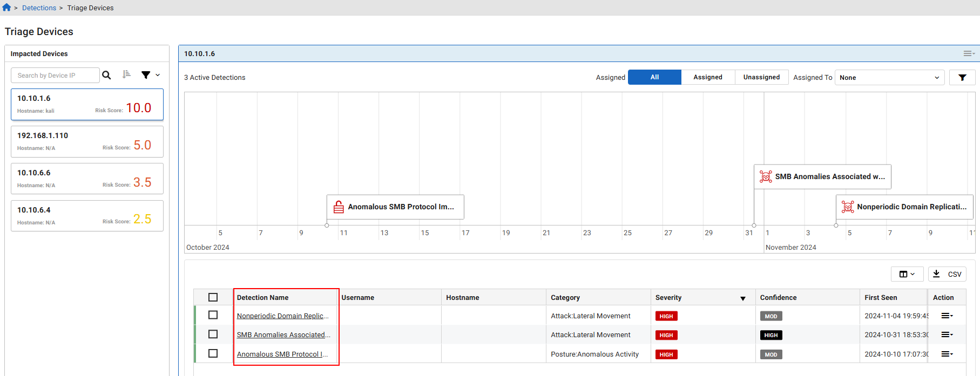The image size is (980, 376).
Task: Click the Anomalous SMB Protocol timeline event
Action: (x=395, y=207)
